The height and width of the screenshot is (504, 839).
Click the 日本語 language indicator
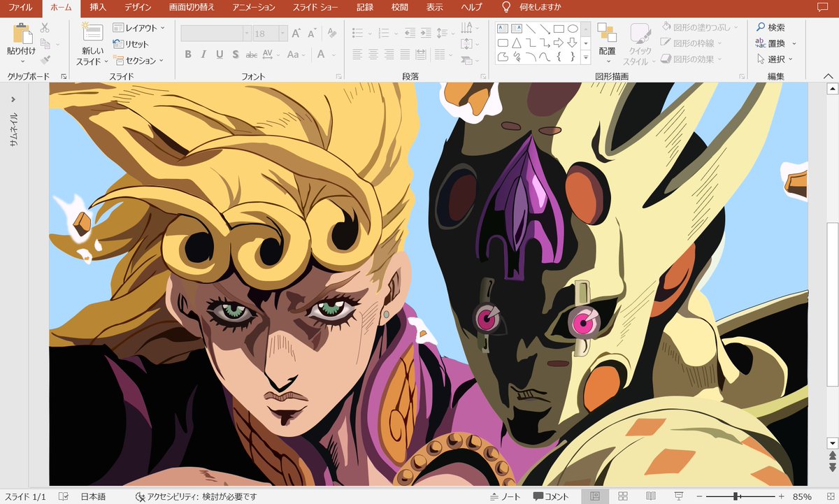tap(92, 496)
